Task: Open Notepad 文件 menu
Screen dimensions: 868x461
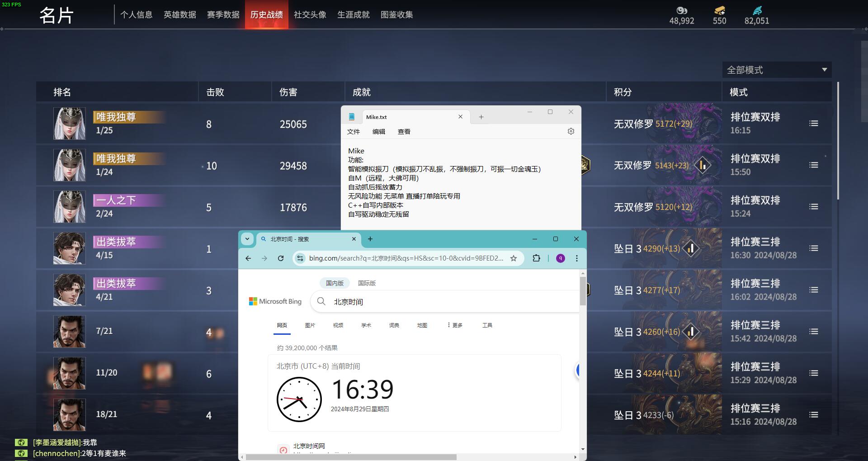Action: [354, 132]
